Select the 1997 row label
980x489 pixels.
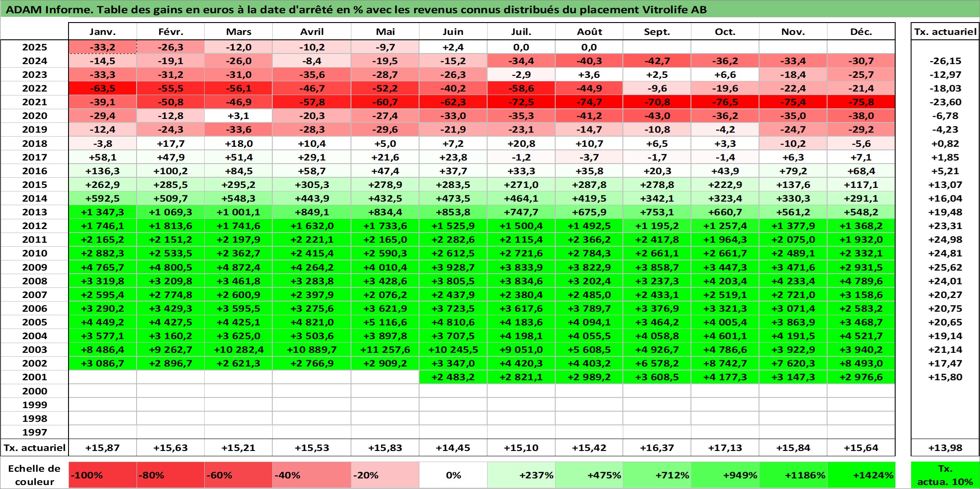coord(34,432)
